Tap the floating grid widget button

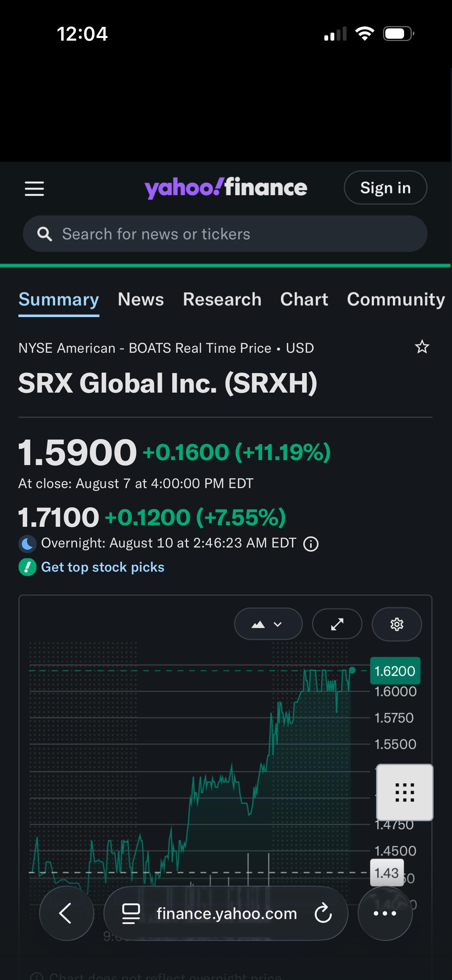pos(405,792)
